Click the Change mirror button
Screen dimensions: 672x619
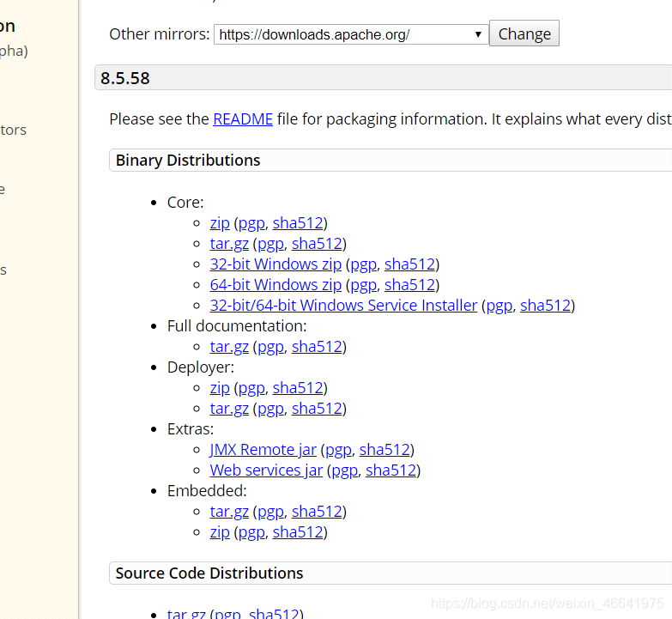[524, 33]
